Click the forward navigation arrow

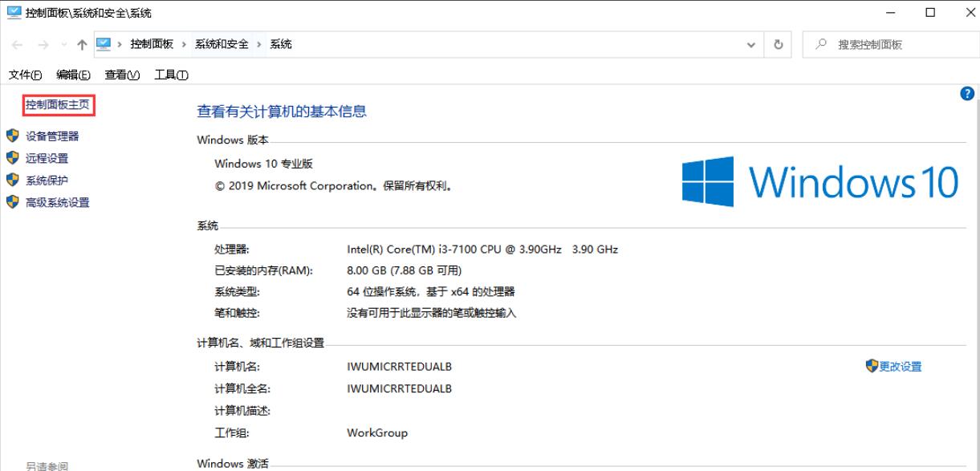[43, 45]
